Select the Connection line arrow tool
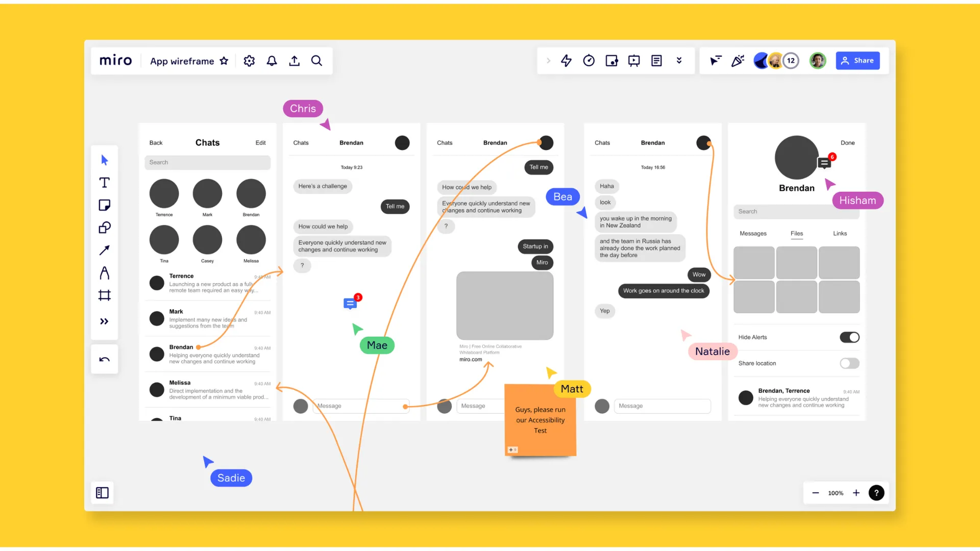Viewport: 980px width, 551px height. tap(104, 250)
